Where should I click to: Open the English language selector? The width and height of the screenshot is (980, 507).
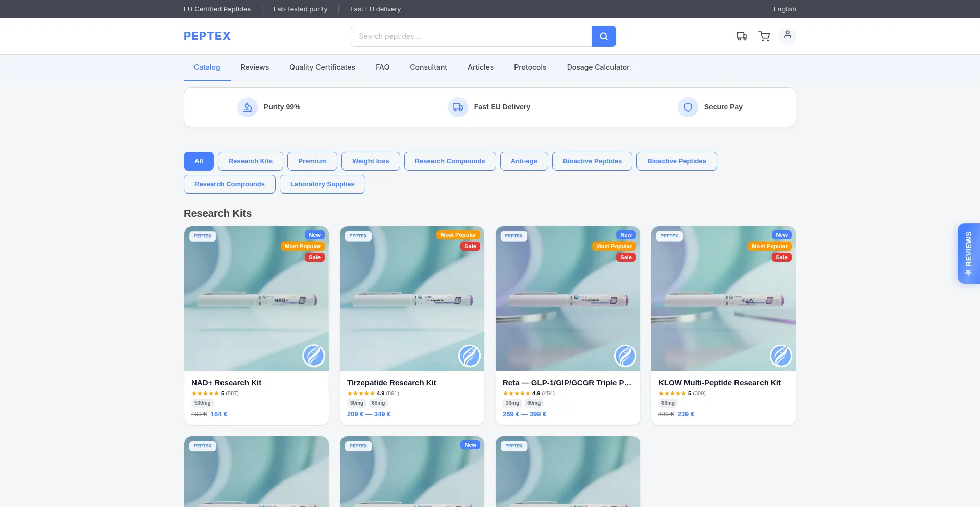[785, 9]
